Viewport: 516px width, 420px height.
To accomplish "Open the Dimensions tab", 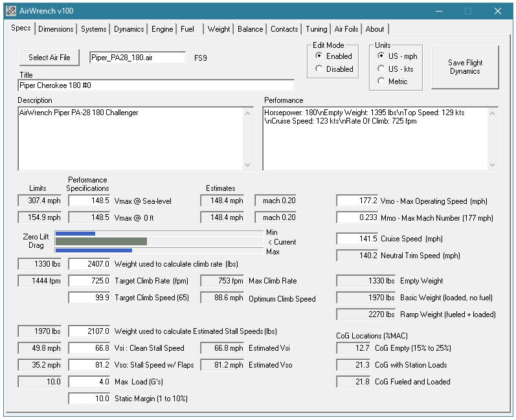I will (x=56, y=29).
